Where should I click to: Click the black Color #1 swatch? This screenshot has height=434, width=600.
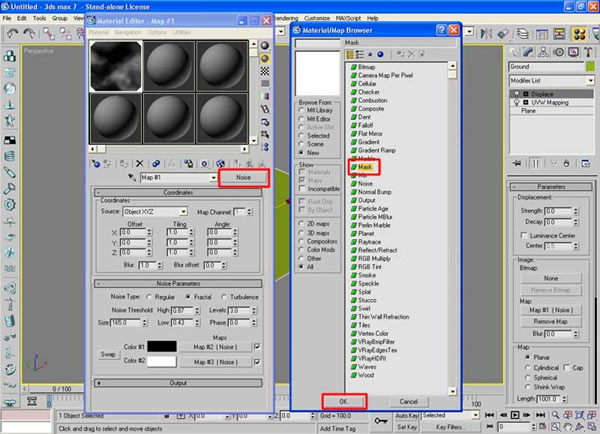[x=162, y=346]
